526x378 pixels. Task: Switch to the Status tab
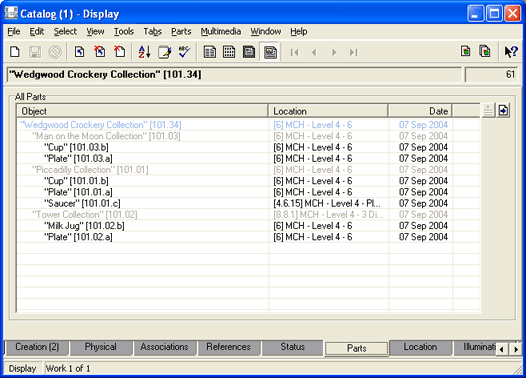[293, 347]
